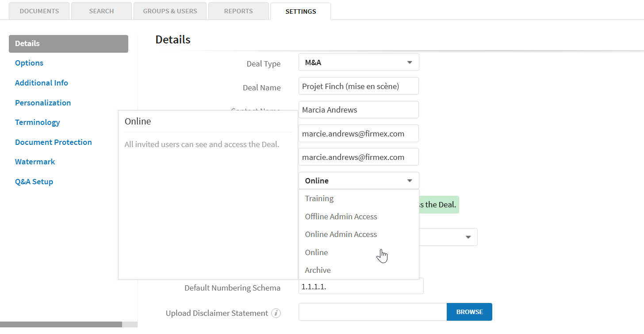Choose Training from the status list
Image resolution: width=644 pixels, height=334 pixels.
click(x=359, y=198)
